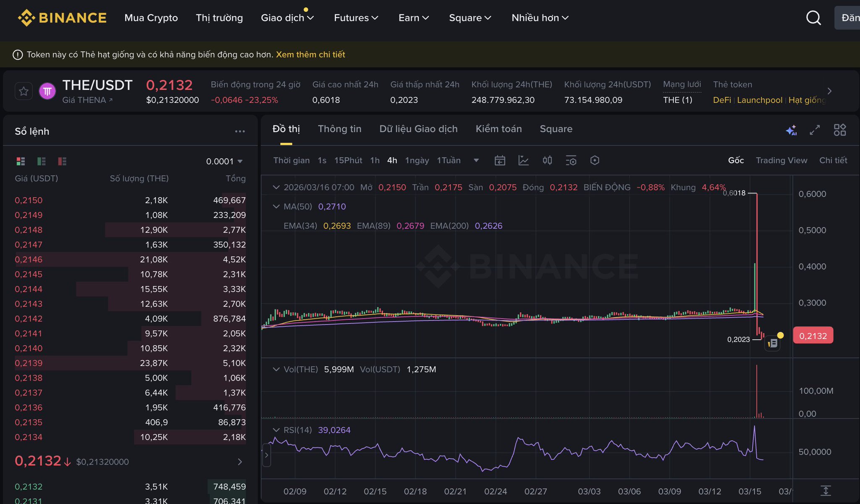The width and height of the screenshot is (860, 504).
Task: Open the order book three-dot options
Action: point(240,131)
